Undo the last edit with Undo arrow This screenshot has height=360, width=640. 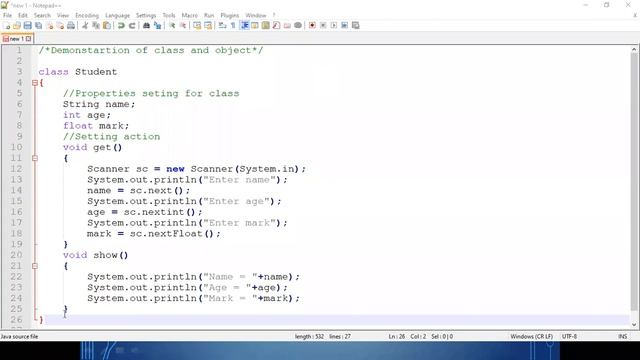coord(121,25)
